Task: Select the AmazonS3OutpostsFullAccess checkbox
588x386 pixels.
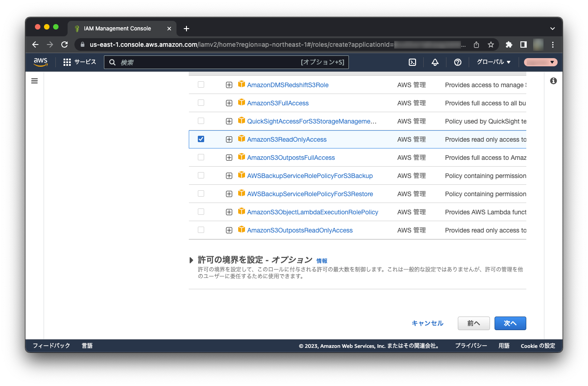Action: (x=201, y=157)
